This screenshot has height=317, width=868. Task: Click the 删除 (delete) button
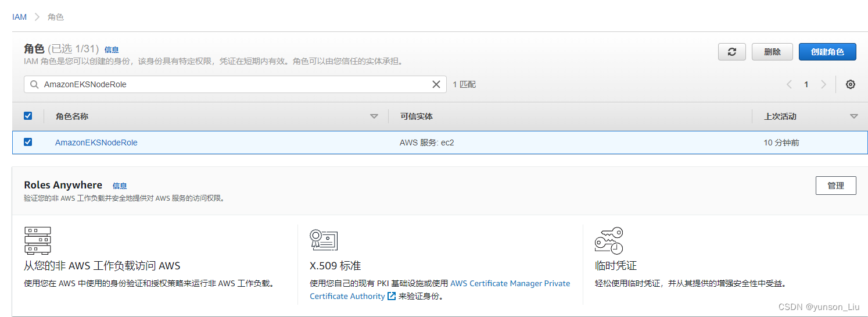coord(772,52)
